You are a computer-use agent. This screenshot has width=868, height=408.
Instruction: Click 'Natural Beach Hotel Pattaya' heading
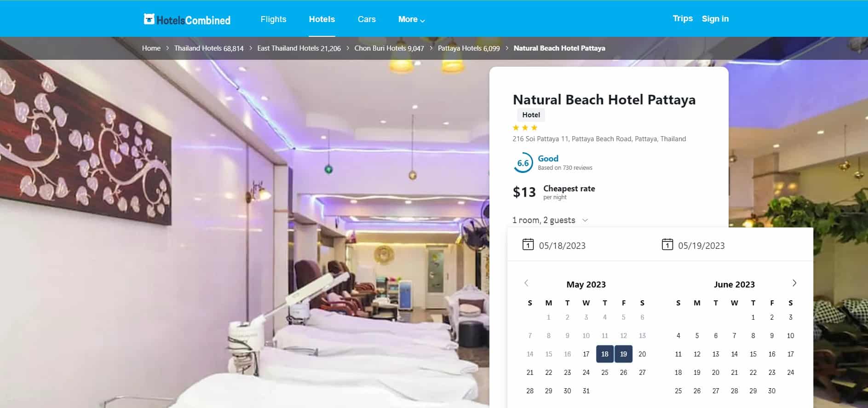pyautogui.click(x=604, y=100)
